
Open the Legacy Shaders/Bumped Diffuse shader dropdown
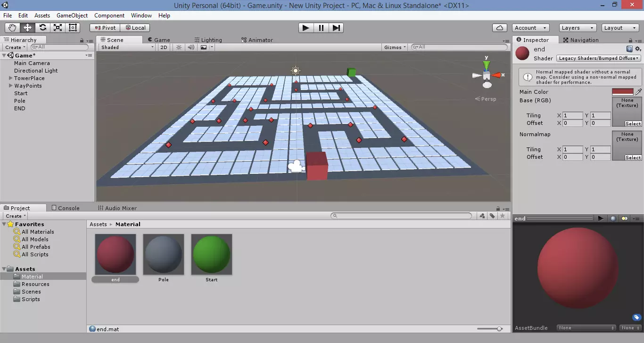point(598,58)
